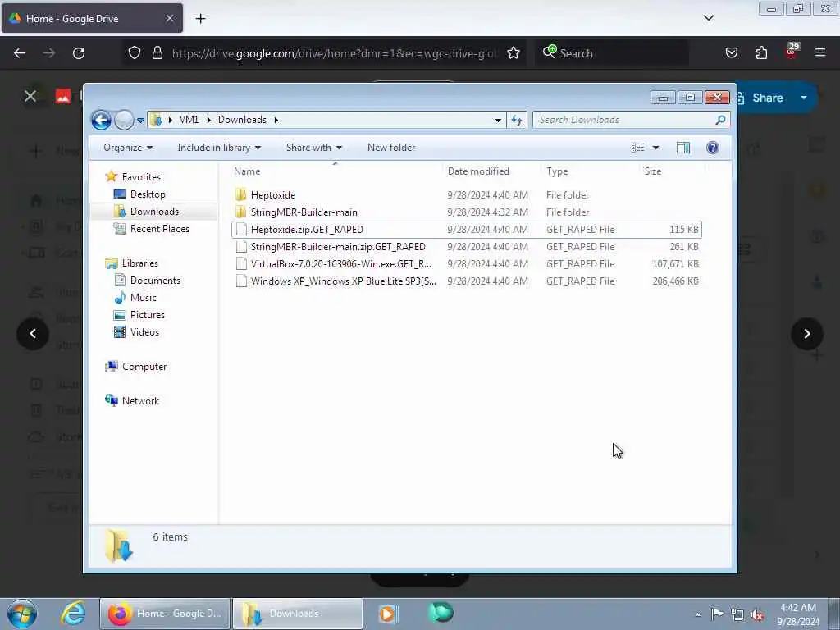The width and height of the screenshot is (840, 630).
Task: Click the muted volume tray icon
Action: pyautogui.click(x=757, y=614)
